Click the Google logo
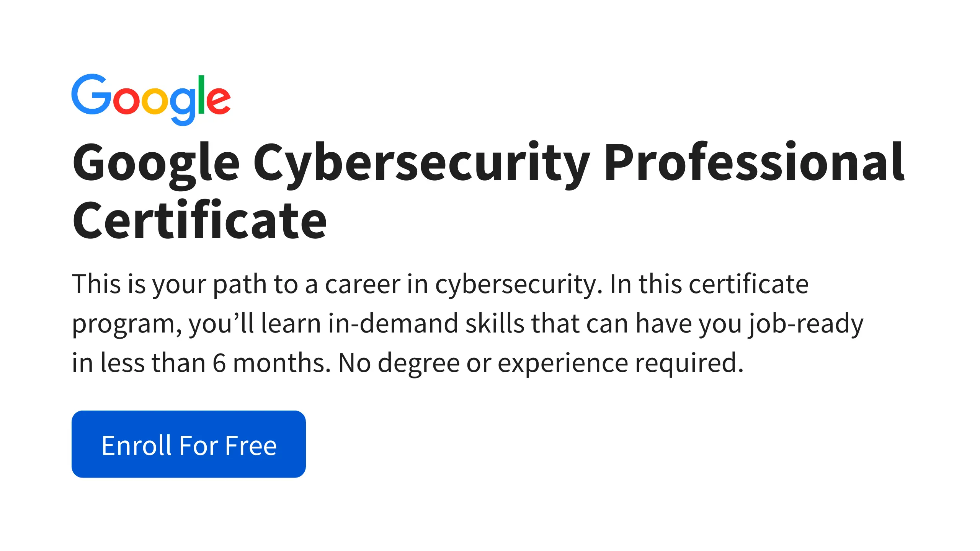Viewport: 980px width, 551px height. pos(151,99)
